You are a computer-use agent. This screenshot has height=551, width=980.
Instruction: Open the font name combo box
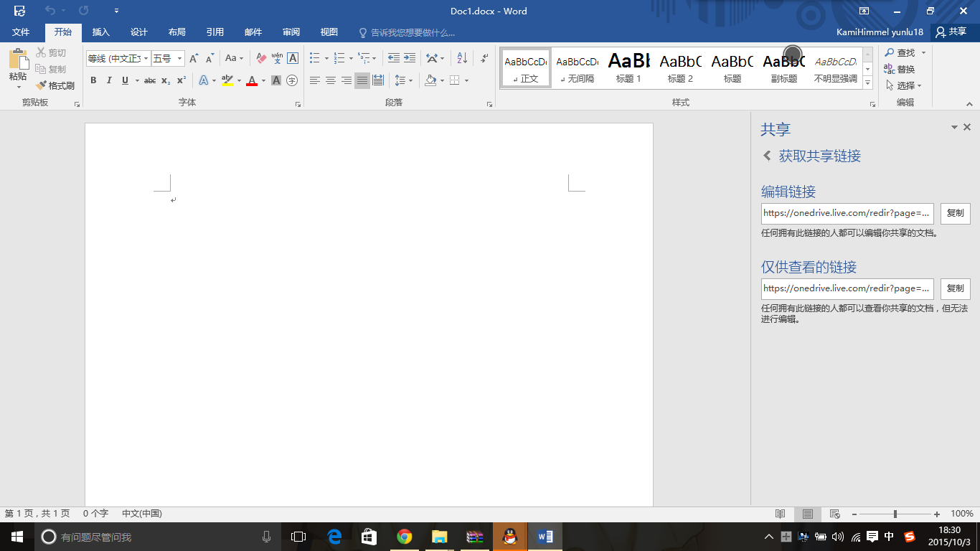(x=118, y=58)
